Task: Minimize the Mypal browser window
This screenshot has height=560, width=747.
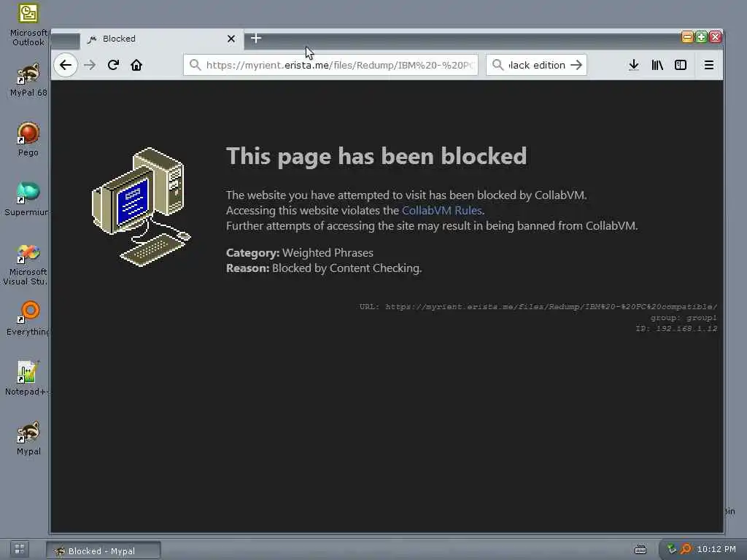Action: (687, 37)
